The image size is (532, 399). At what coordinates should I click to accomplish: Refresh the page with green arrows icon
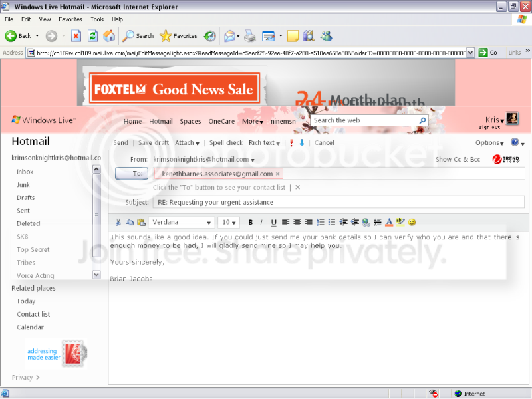click(92, 36)
